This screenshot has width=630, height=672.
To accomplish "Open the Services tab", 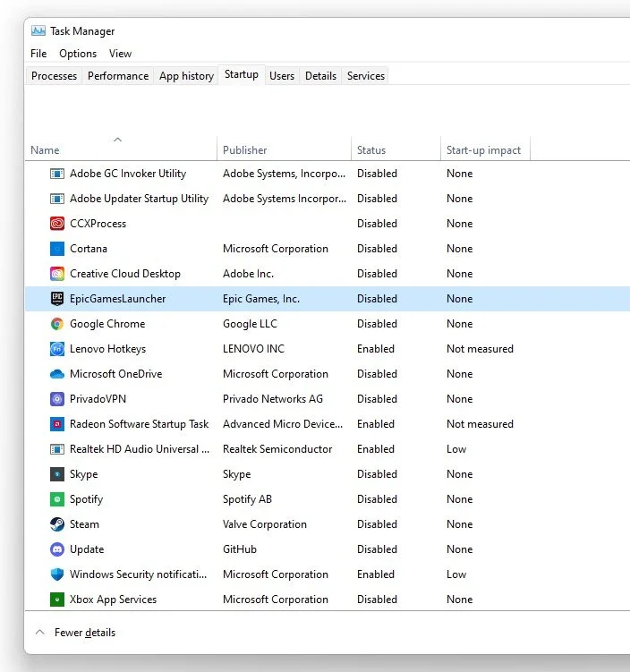I will click(366, 76).
